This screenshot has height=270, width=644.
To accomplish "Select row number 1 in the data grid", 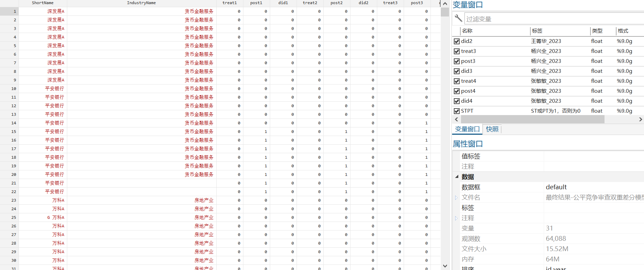I will pos(9,11).
